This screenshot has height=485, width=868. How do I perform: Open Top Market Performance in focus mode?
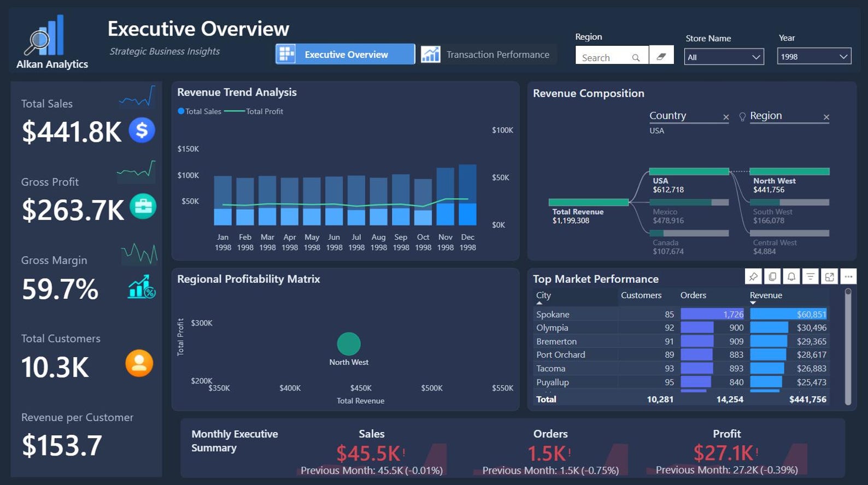click(x=830, y=276)
